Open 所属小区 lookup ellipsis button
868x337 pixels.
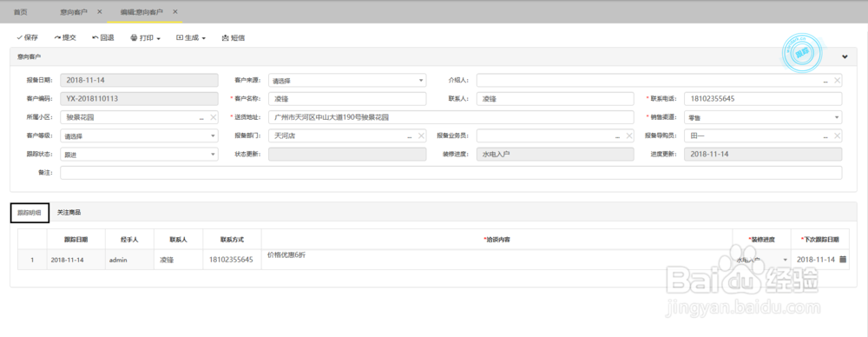(x=202, y=117)
